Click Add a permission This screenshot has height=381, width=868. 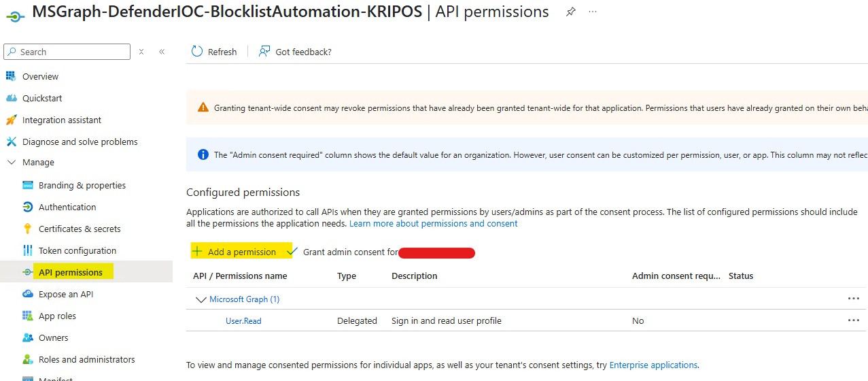242,252
